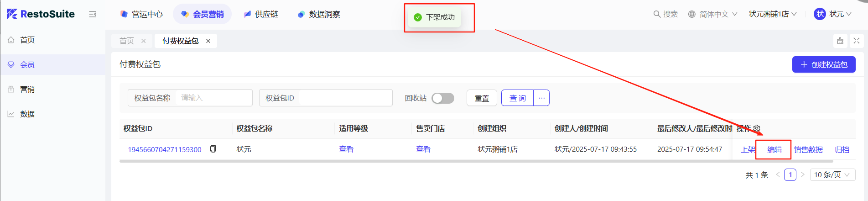
Task: Open the 10 条/页 page size dropdown
Action: (x=832, y=175)
